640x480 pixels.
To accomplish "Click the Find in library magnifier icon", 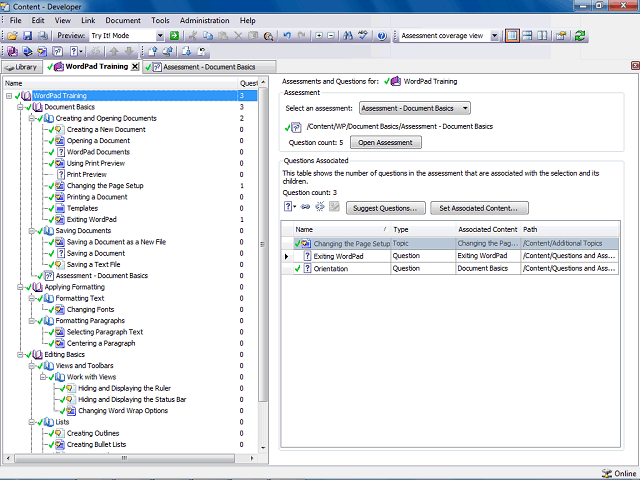I will (x=268, y=36).
